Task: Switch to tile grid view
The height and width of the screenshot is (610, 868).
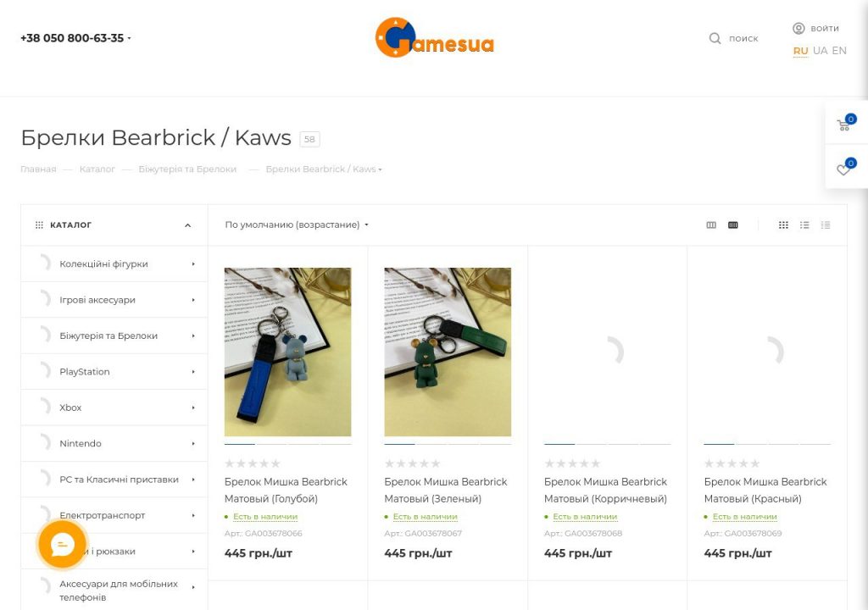Action: (783, 225)
